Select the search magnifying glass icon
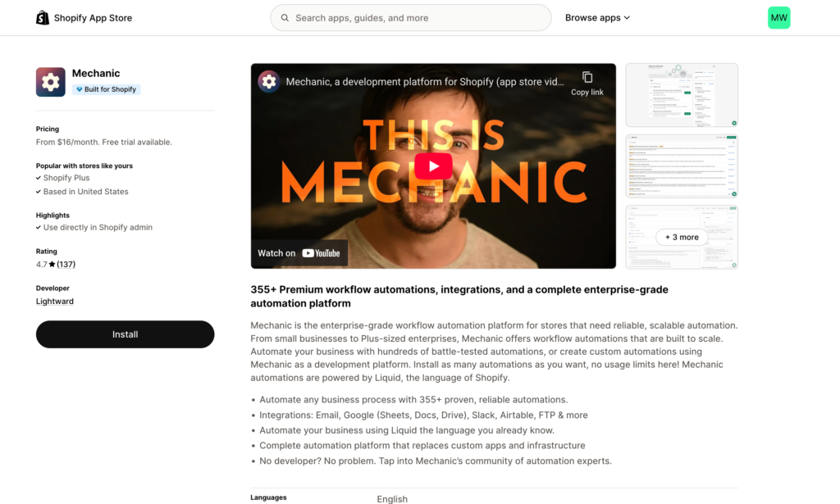Viewport: 840px width, 504px height. [285, 17]
